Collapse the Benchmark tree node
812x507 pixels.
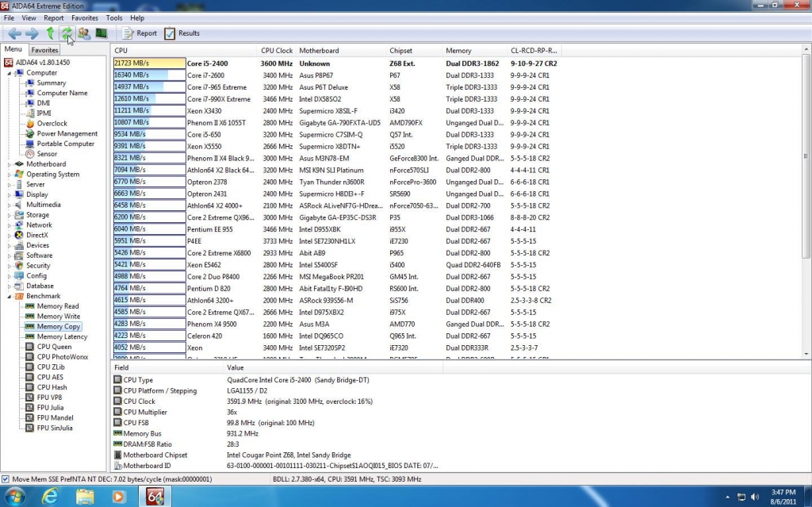pyautogui.click(x=10, y=296)
